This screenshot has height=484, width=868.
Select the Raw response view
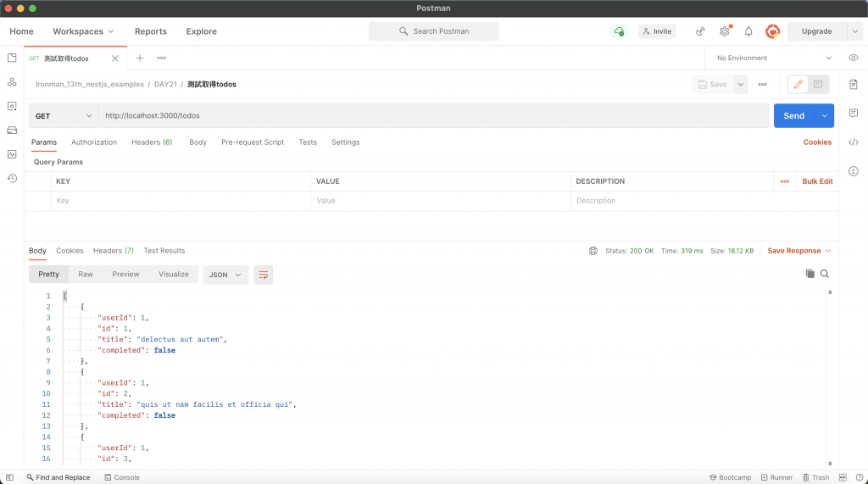[86, 274]
